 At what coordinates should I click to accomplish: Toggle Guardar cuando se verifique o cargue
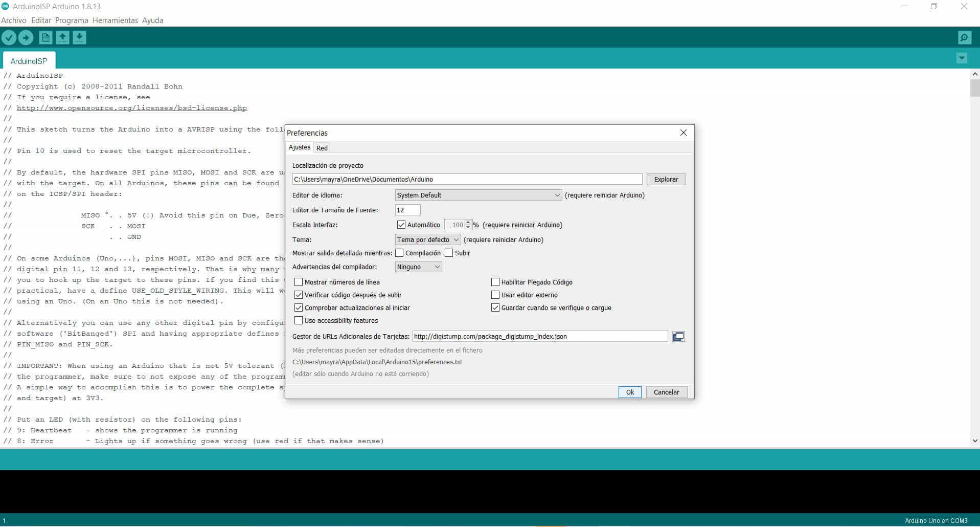[x=495, y=308]
